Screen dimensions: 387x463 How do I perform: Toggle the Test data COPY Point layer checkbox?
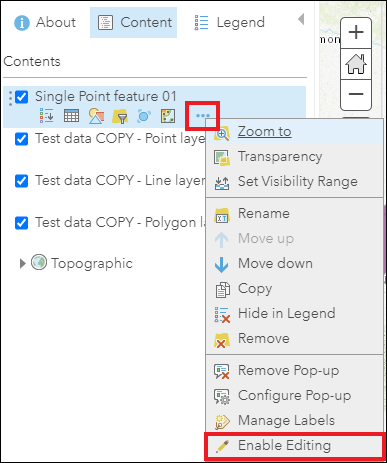tap(22, 139)
